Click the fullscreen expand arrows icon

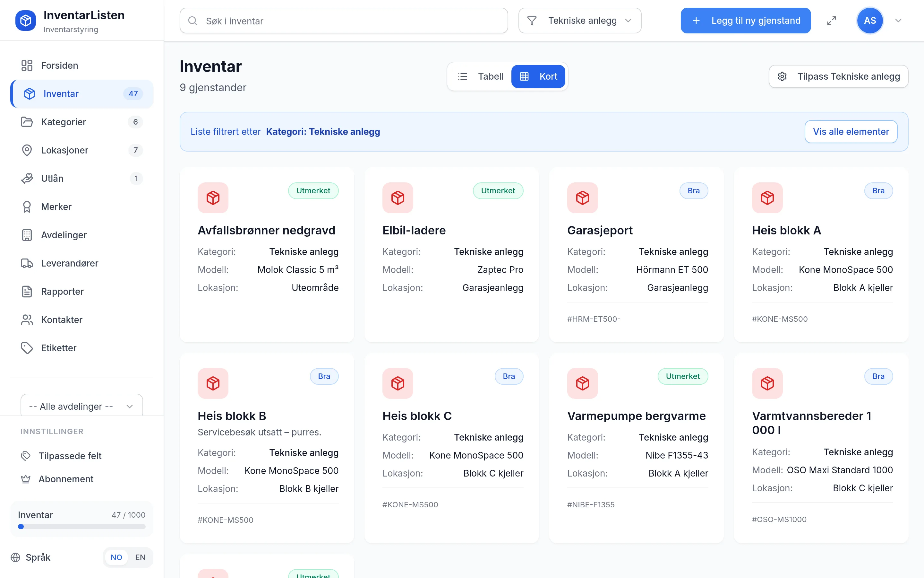point(832,21)
